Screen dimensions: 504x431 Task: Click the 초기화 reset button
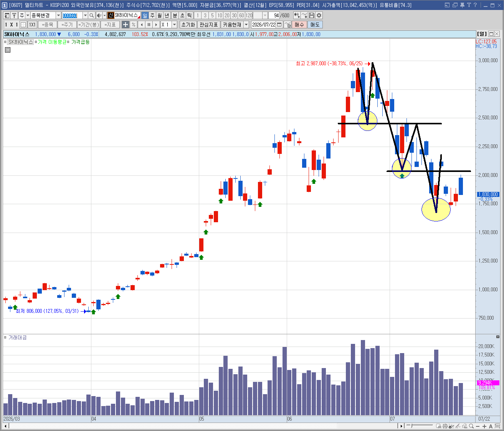tap(188, 25)
